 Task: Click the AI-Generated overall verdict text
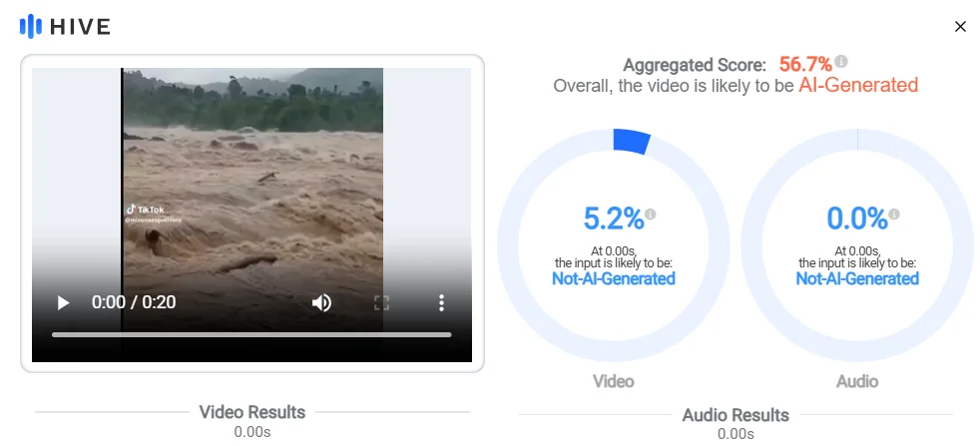tap(858, 85)
